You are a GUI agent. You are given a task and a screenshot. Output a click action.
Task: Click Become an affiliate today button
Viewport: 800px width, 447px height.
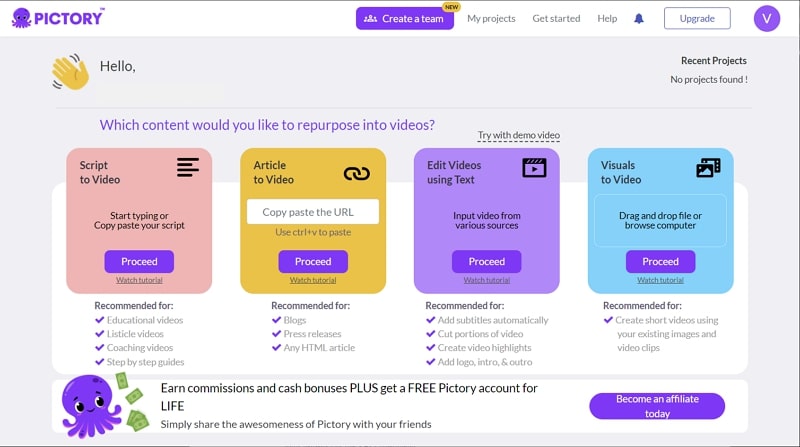click(657, 406)
